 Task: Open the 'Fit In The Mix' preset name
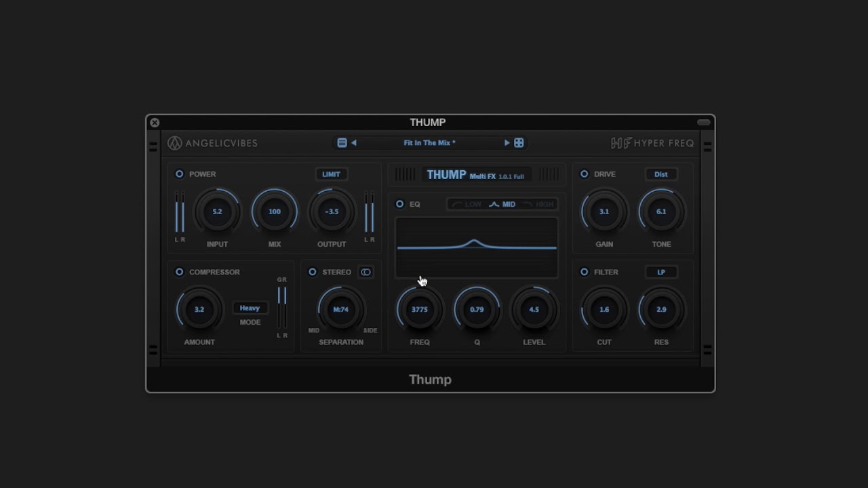429,143
